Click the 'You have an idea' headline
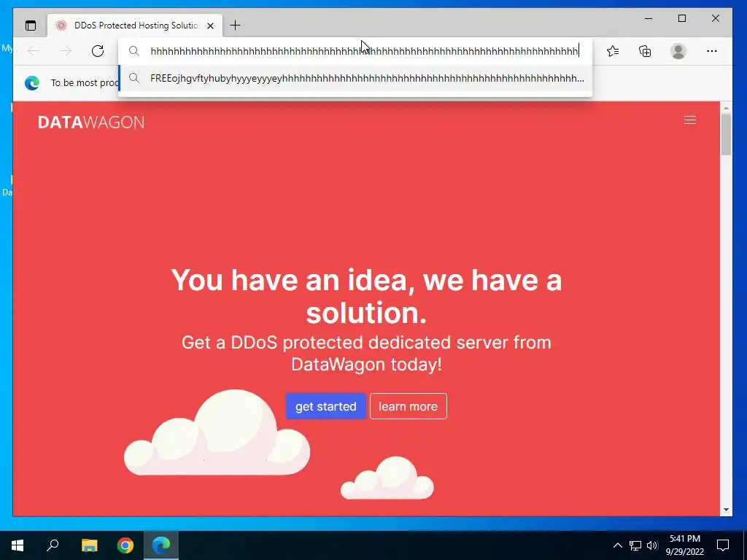Image resolution: width=747 pixels, height=560 pixels. 366,296
